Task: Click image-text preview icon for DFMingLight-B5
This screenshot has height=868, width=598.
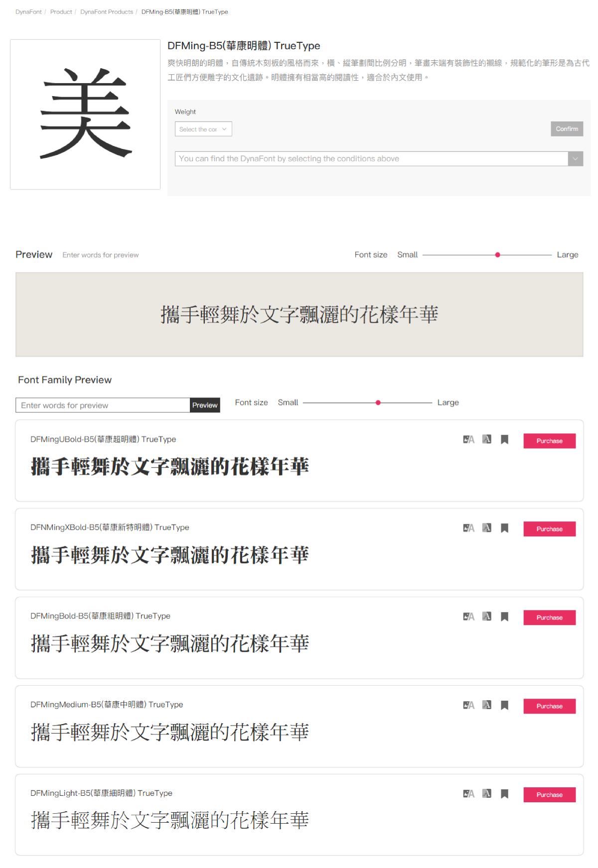Action: coord(468,794)
